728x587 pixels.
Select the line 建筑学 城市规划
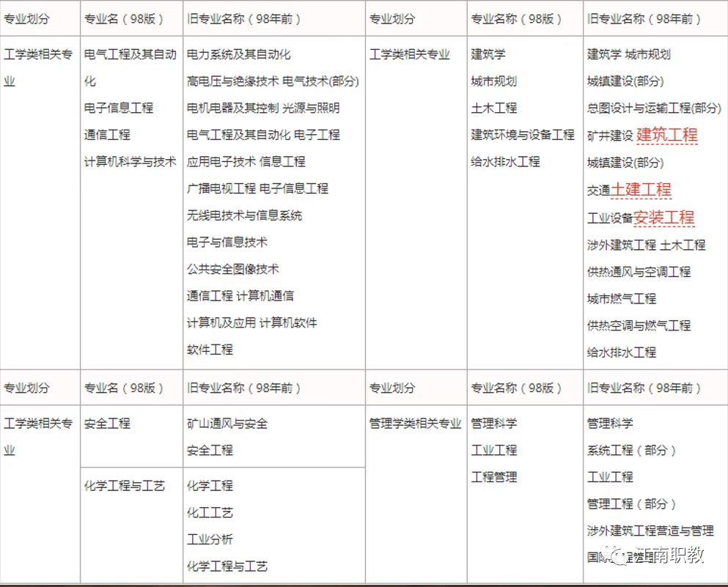point(628,54)
